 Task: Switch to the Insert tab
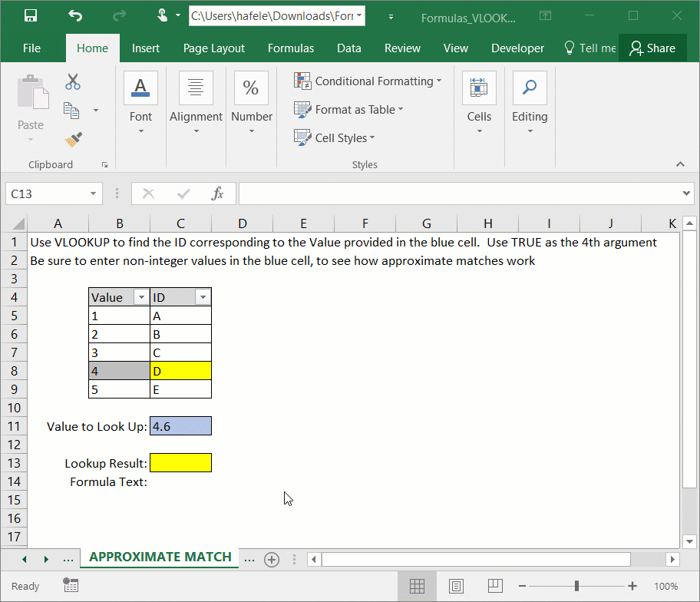click(146, 48)
